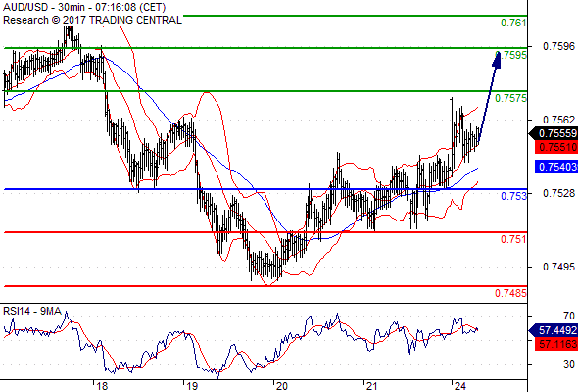This screenshot has height=392, width=578.
Task: Click the date marker 24 on time axis
Action: click(460, 386)
